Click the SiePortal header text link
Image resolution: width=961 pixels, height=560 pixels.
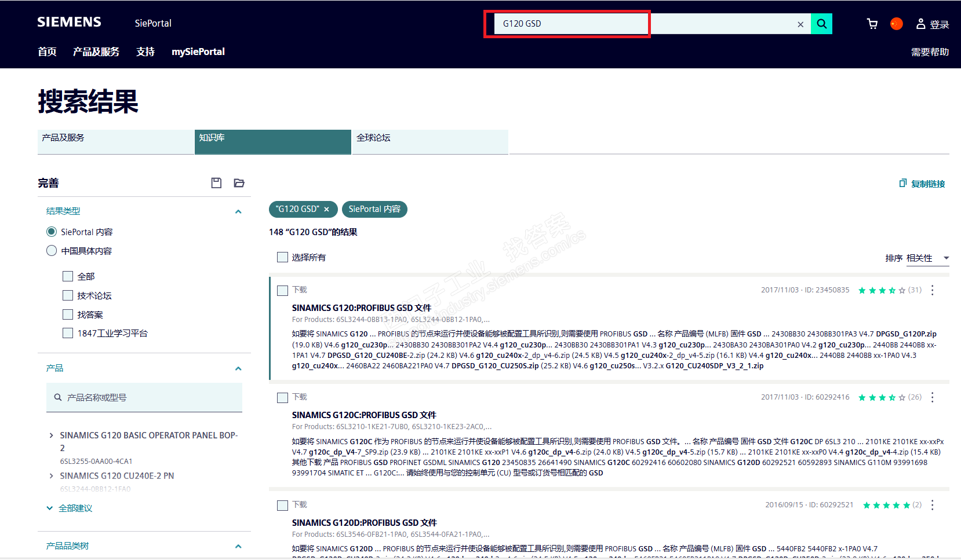[x=153, y=23]
